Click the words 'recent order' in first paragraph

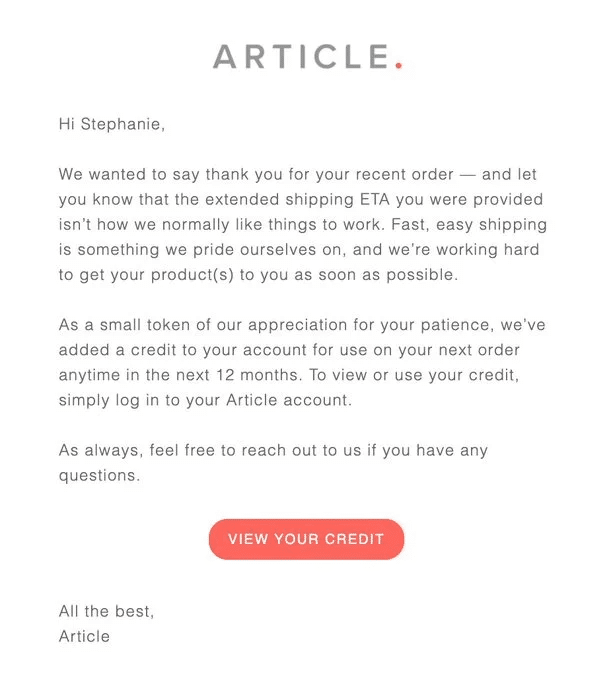404,174
